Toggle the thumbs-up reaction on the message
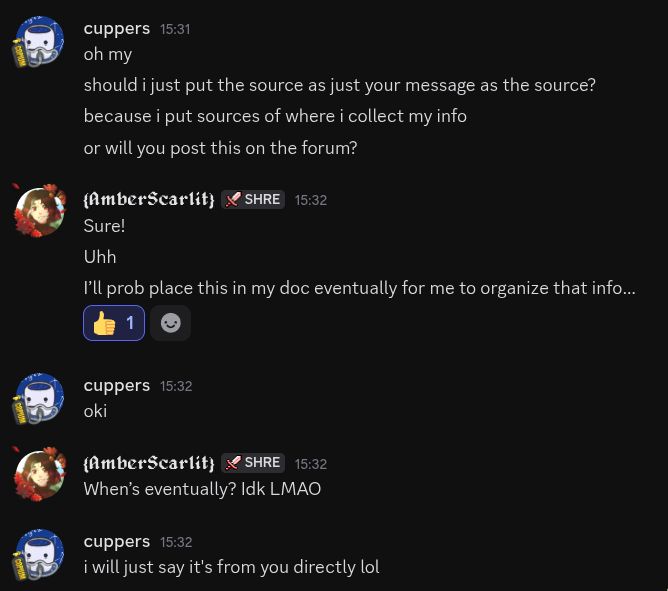The image size is (668, 591). [114, 323]
